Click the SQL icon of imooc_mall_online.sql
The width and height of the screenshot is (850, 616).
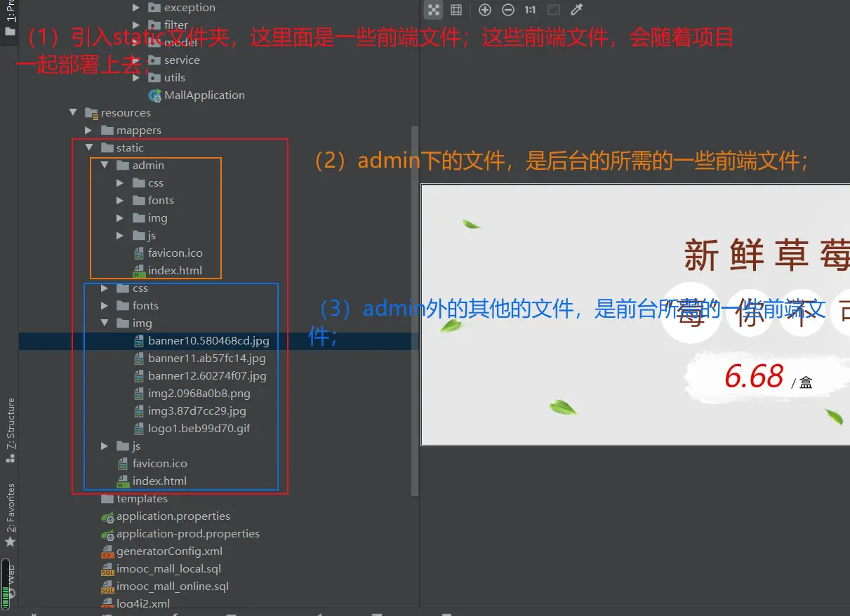[107, 587]
